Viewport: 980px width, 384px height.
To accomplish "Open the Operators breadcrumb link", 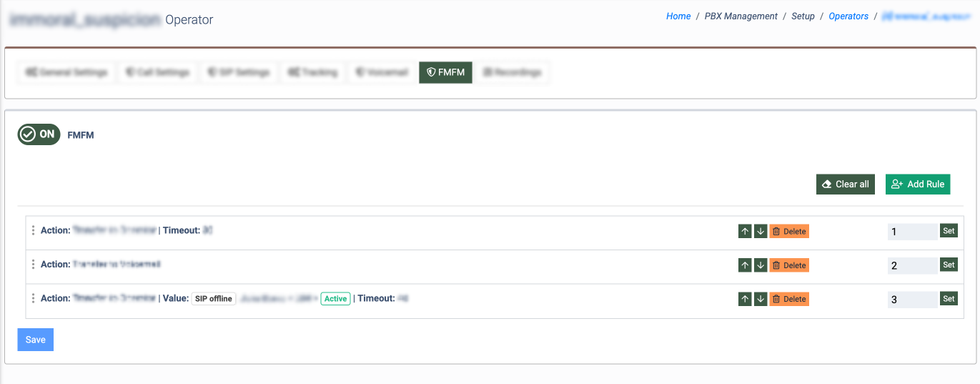I will pyautogui.click(x=848, y=16).
